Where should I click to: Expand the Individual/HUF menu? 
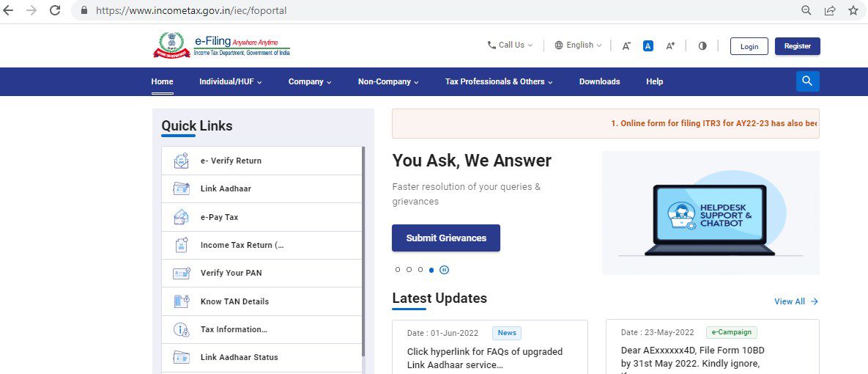pyautogui.click(x=230, y=81)
